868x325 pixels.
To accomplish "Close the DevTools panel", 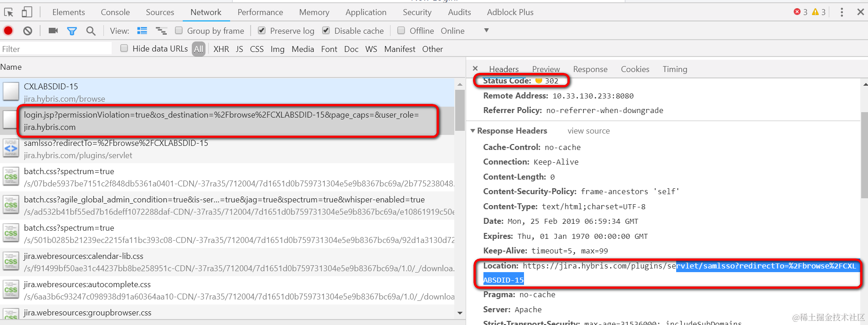I will (860, 12).
